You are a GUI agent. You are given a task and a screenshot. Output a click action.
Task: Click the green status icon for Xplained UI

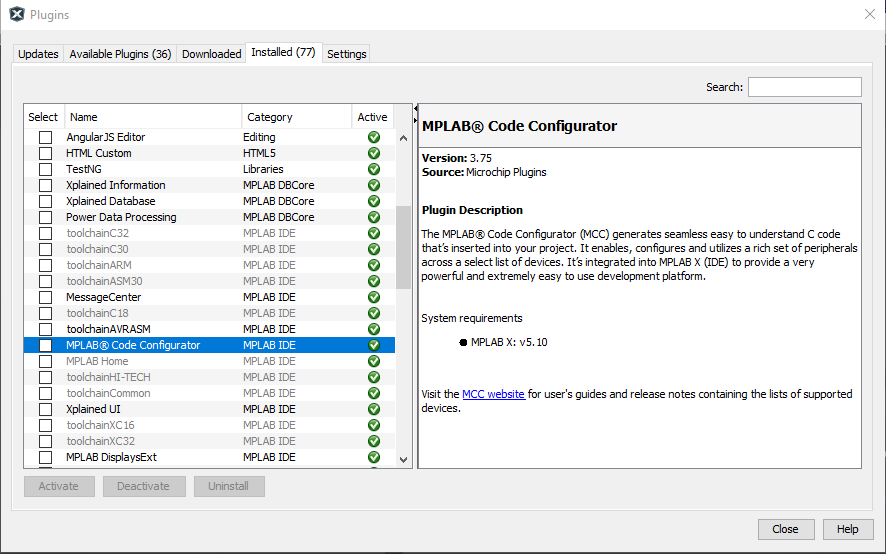pos(374,409)
